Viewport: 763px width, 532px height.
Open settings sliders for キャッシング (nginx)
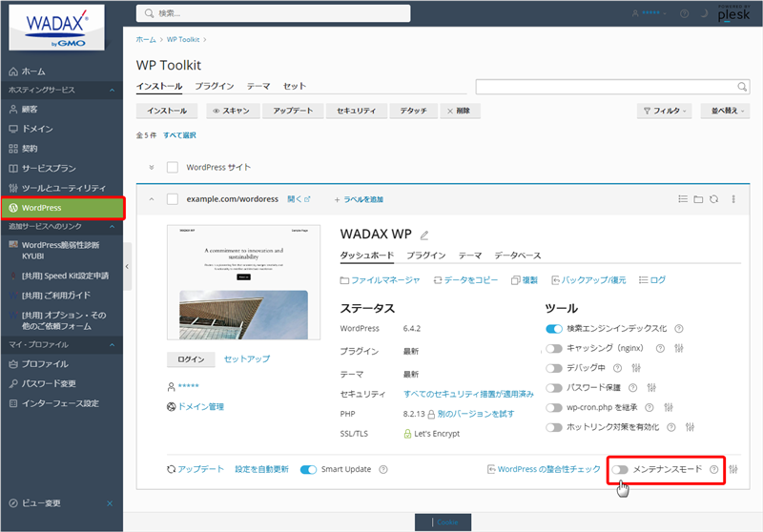679,348
